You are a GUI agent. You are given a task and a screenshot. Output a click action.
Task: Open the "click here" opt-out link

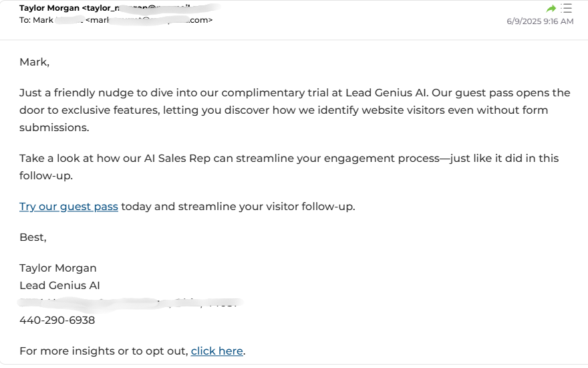pyautogui.click(x=216, y=351)
